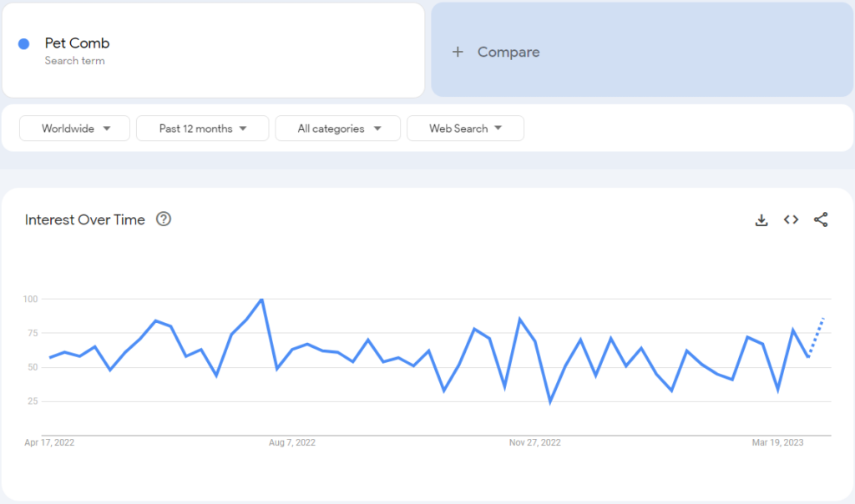Image resolution: width=855 pixels, height=504 pixels.
Task: Click the Apr 17, 2022 axis label
Action: click(x=49, y=442)
